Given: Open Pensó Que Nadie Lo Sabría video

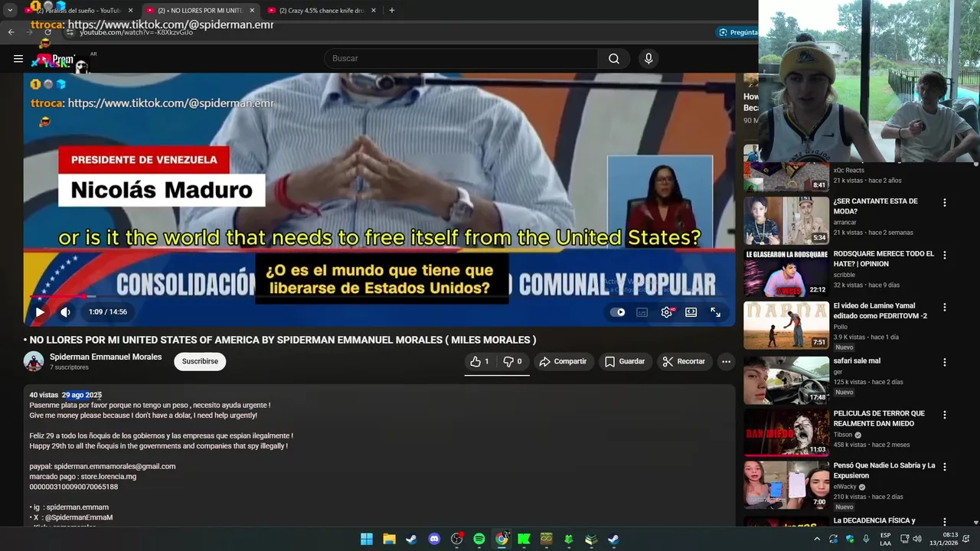Looking at the screenshot, I should 884,470.
